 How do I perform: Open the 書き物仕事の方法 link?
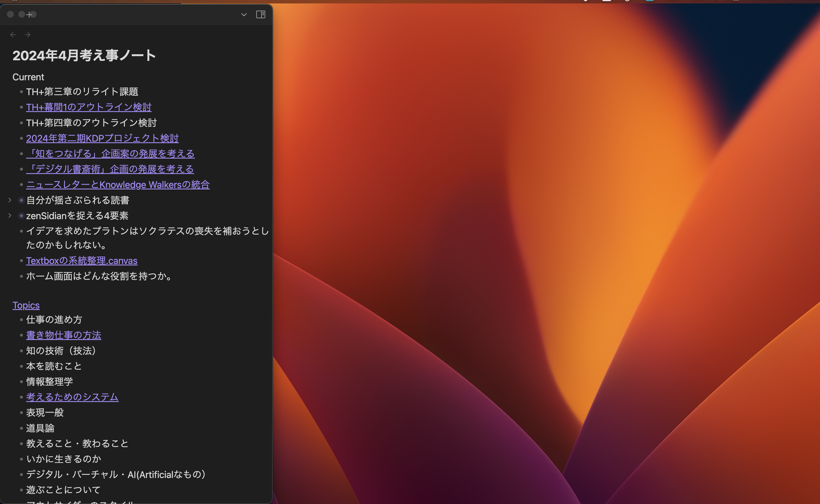click(x=64, y=335)
